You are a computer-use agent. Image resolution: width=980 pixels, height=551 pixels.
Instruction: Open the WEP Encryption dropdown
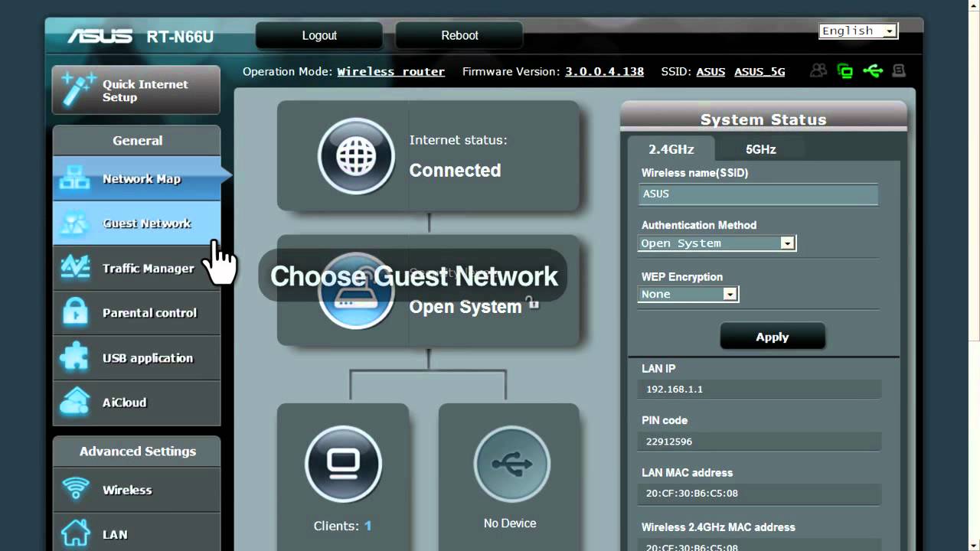point(688,294)
